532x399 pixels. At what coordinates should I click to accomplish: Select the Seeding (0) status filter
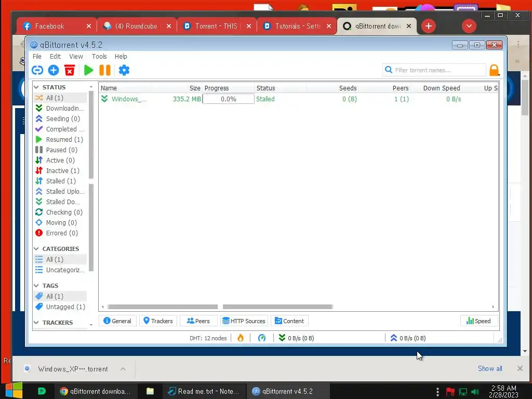pyautogui.click(x=60, y=119)
